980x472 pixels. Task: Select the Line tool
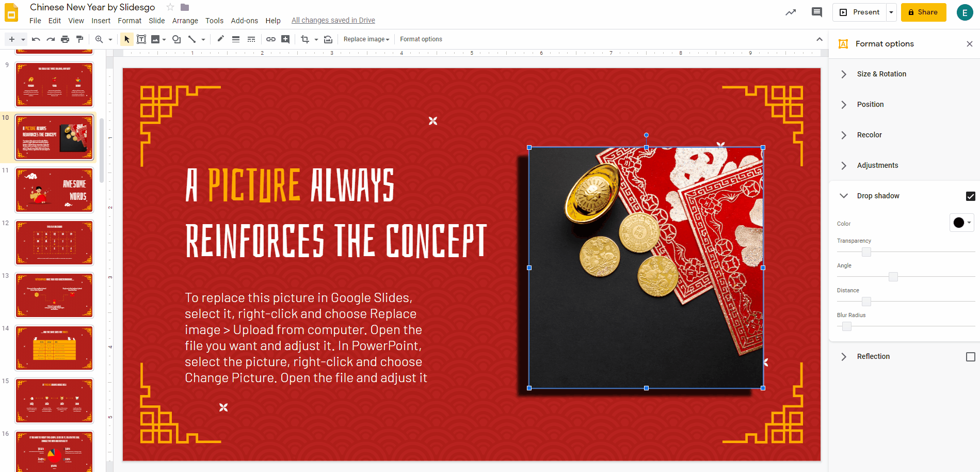point(192,39)
